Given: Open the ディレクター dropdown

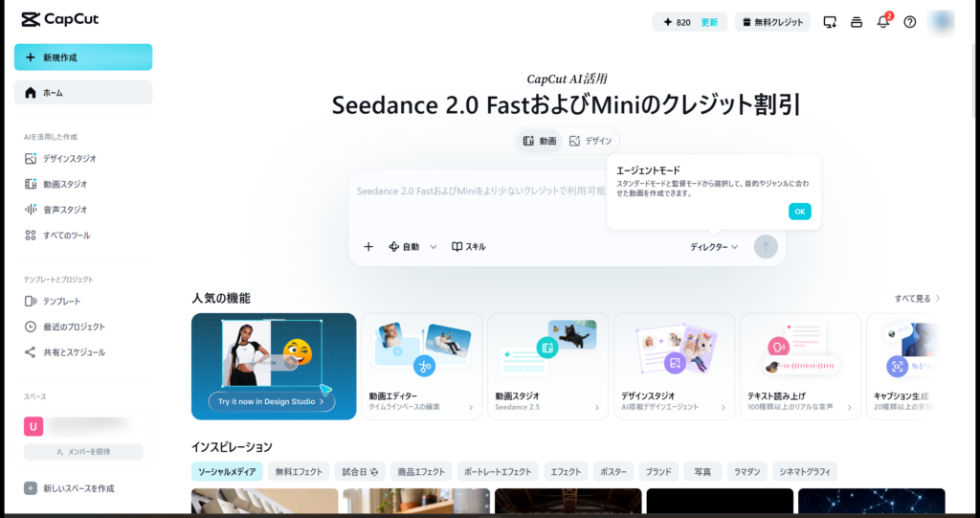Looking at the screenshot, I should pos(714,247).
